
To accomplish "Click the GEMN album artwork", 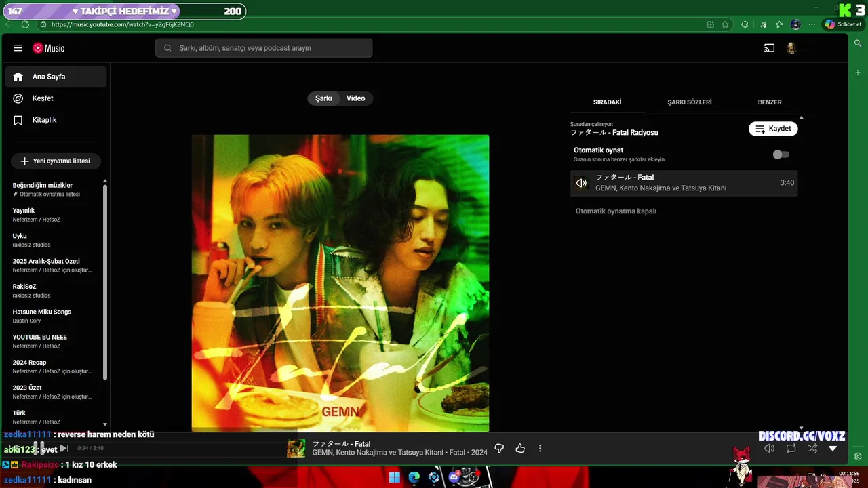I will click(340, 283).
